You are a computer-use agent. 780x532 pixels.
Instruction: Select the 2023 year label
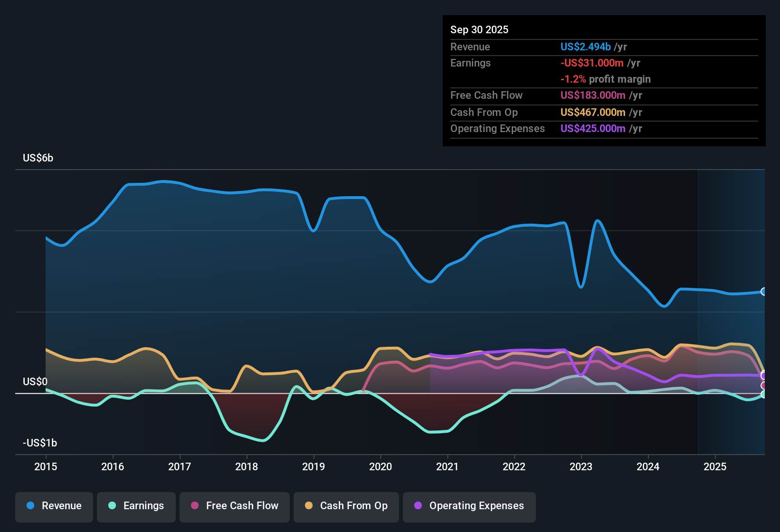pos(581,467)
